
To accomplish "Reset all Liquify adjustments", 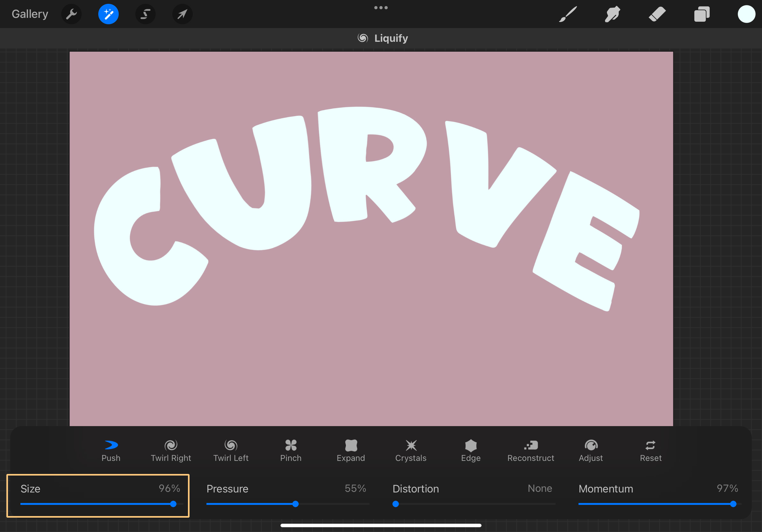I will tap(651, 450).
